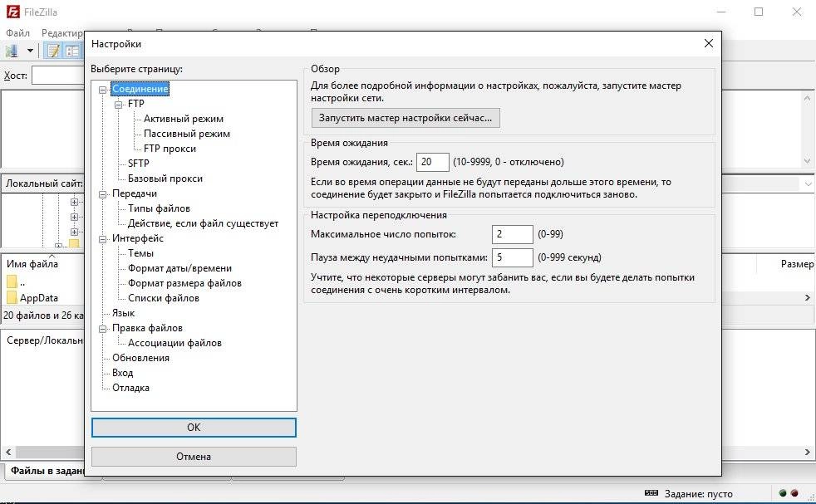Confirm settings with the OK button
Image resolution: width=816 pixels, height=504 pixels.
pos(194,428)
